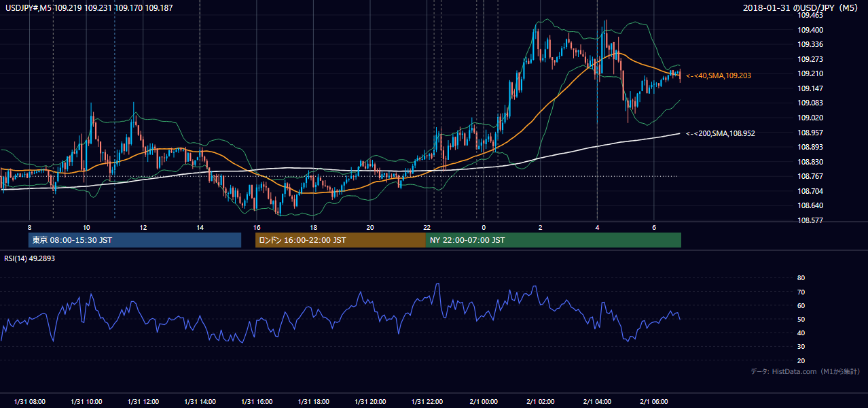Click RSI scale value 70
The height and width of the screenshot is (408, 868).
[801, 292]
